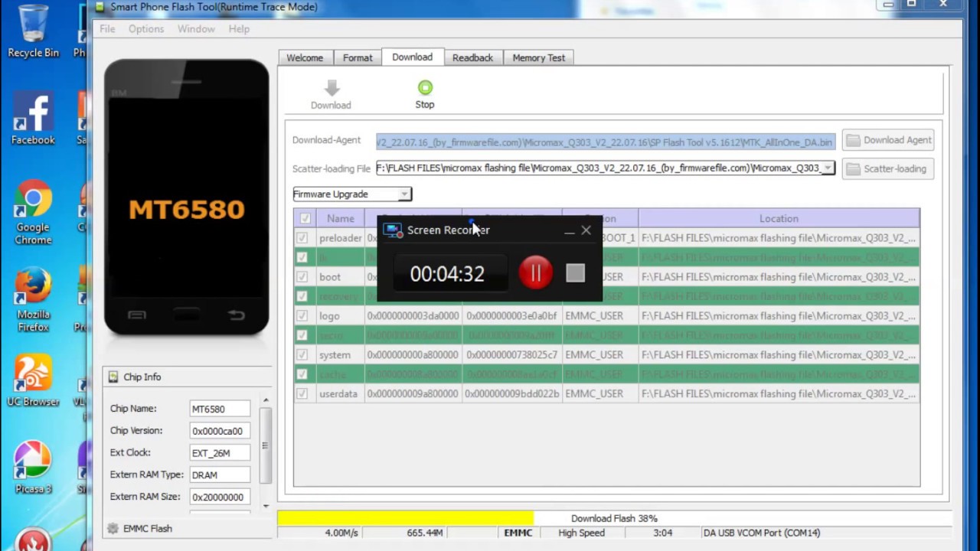This screenshot has height=551, width=980.
Task: Click the Ext Clock field EXT_26M
Action: [x=220, y=453]
